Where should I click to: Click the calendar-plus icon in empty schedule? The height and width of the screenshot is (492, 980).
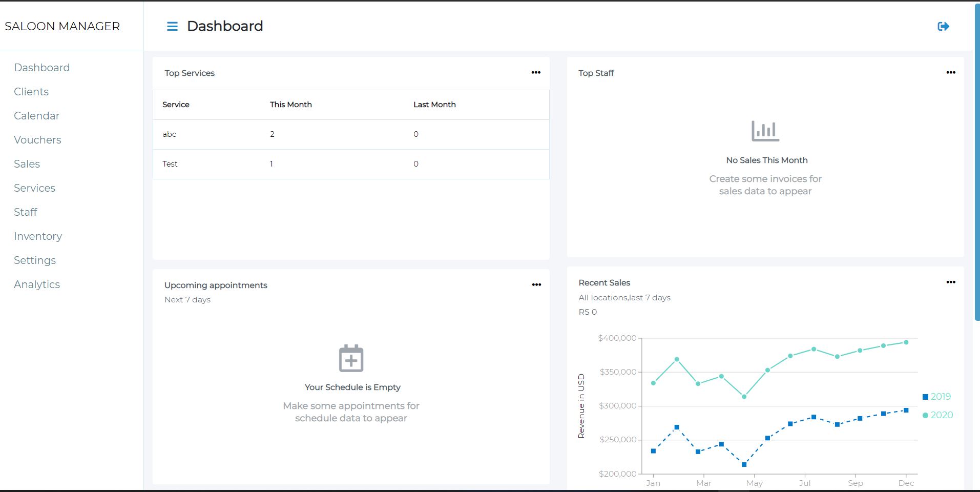351,358
